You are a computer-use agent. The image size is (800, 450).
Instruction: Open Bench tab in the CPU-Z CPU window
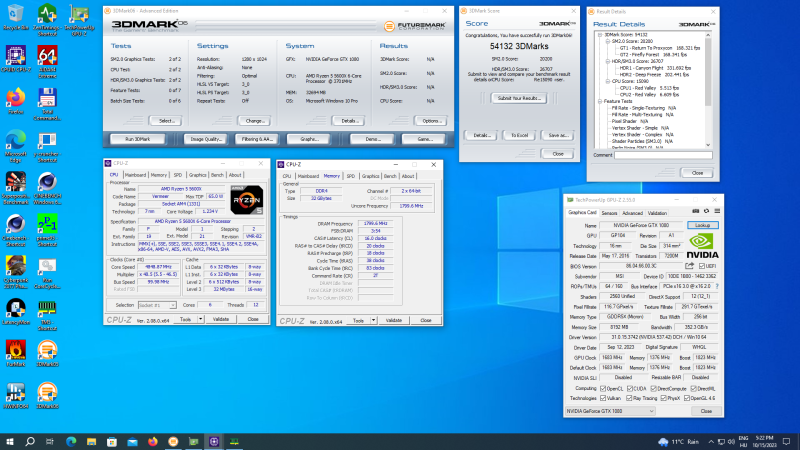pos(217,175)
